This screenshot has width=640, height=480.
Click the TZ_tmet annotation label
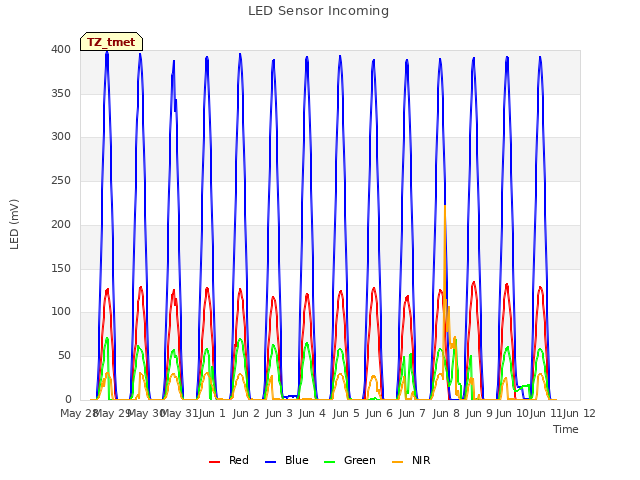click(111, 42)
